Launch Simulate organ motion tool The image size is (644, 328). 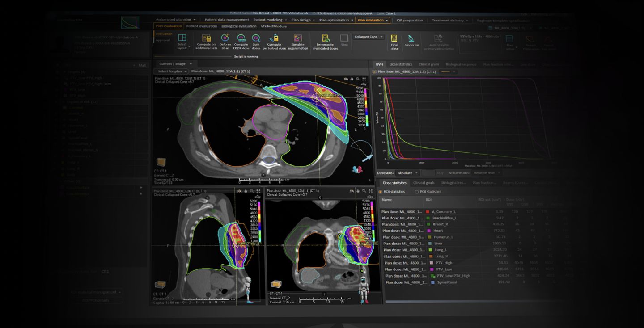(297, 38)
